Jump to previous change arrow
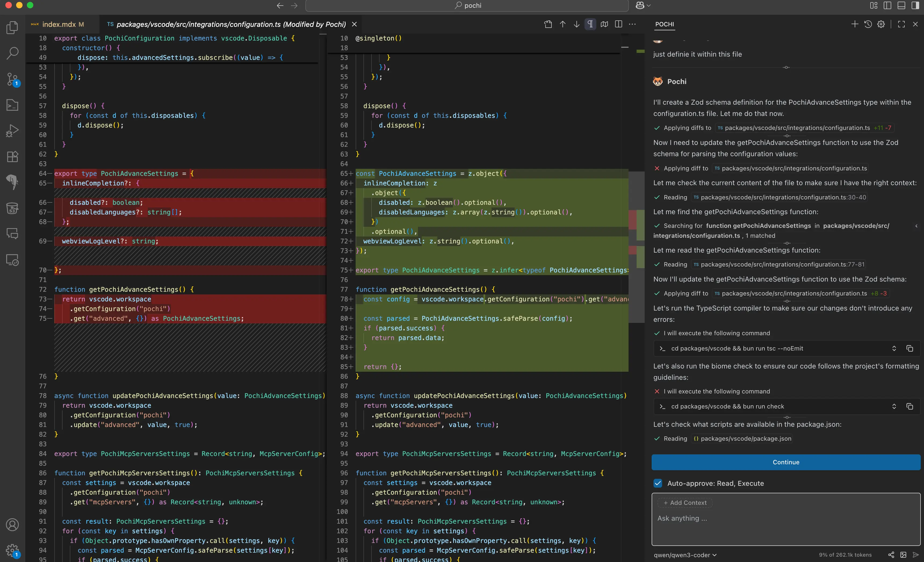 point(562,24)
